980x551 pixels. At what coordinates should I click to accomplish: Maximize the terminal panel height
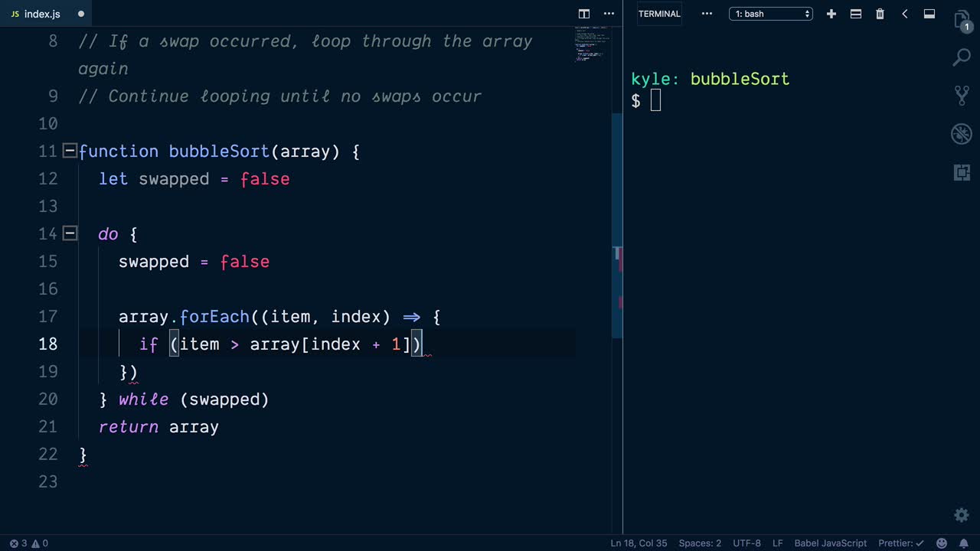[x=928, y=14]
